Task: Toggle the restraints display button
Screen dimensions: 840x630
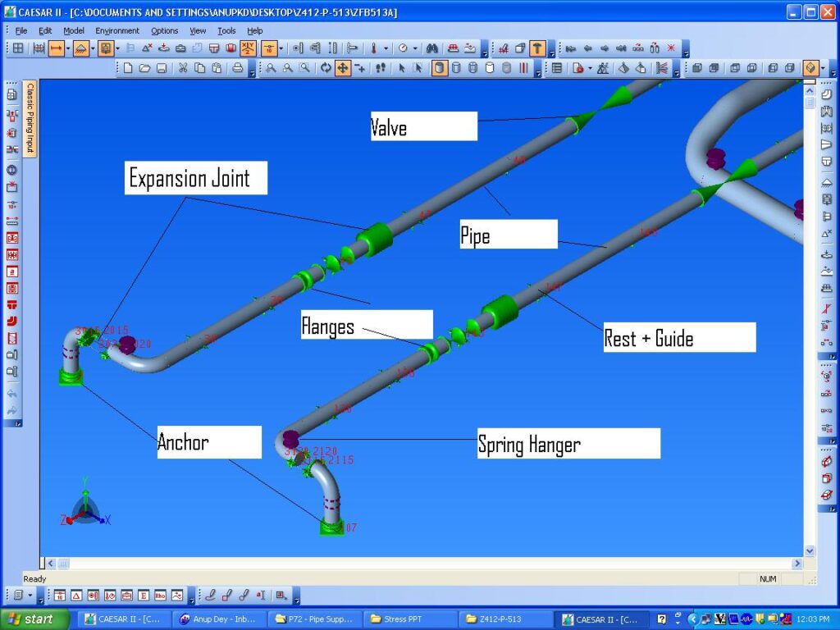Action: coord(81,48)
